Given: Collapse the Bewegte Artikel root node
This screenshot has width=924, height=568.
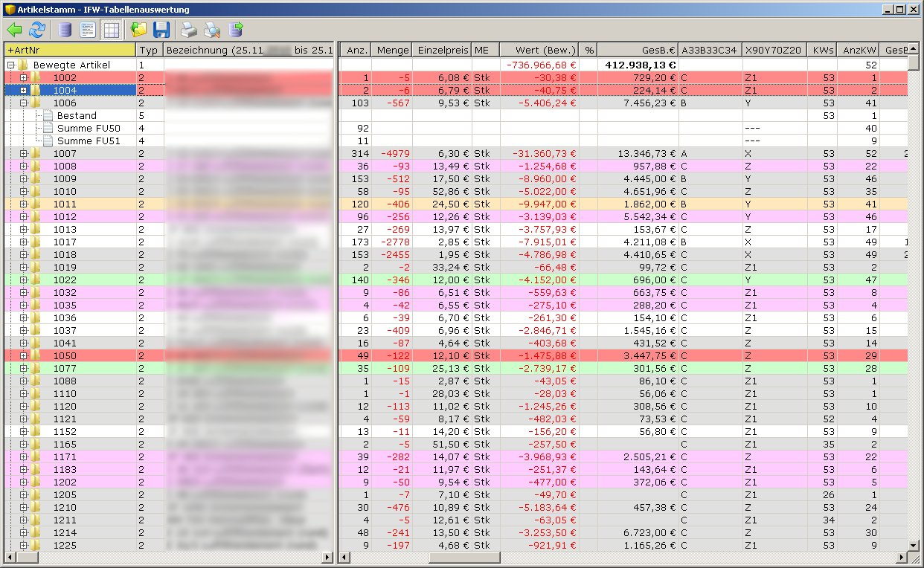Looking at the screenshot, I should [x=10, y=65].
